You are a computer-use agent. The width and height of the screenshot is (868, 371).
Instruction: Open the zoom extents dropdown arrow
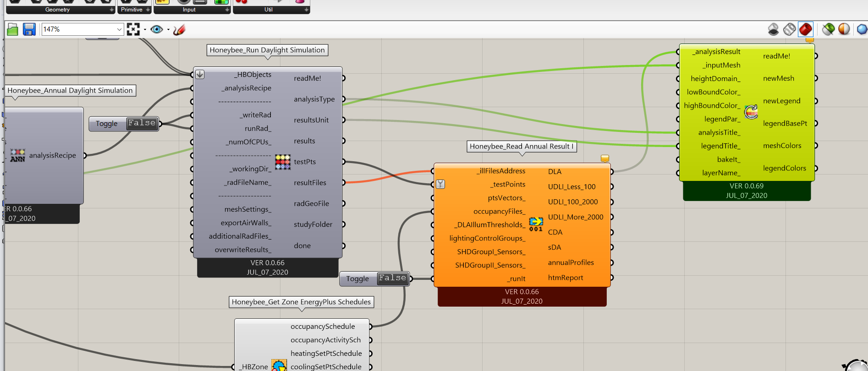pos(145,30)
